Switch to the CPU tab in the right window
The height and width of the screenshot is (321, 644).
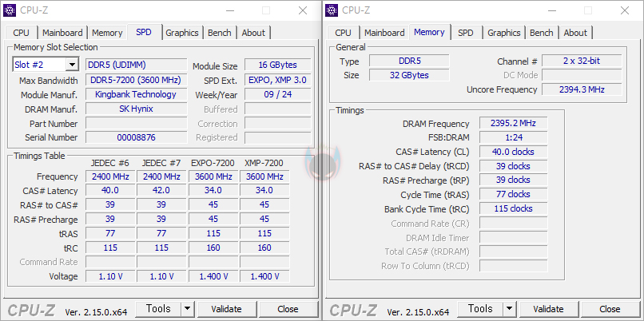coord(343,33)
